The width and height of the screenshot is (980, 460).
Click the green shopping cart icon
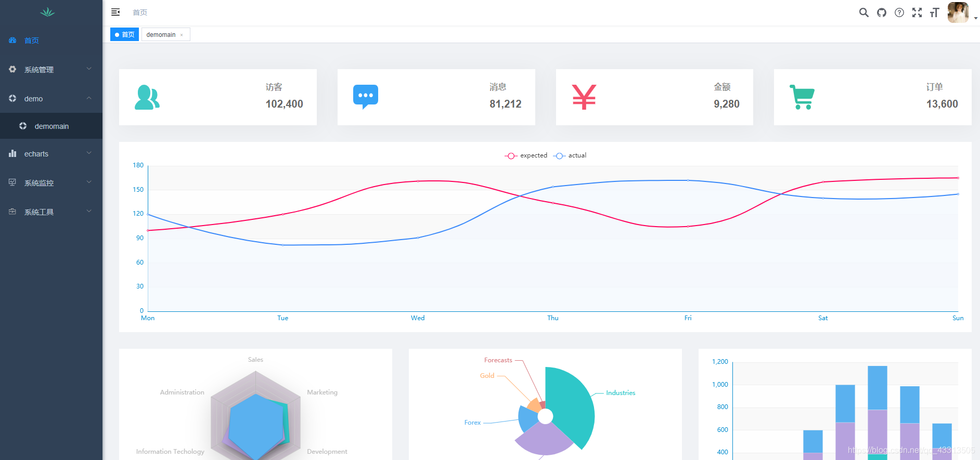click(802, 97)
